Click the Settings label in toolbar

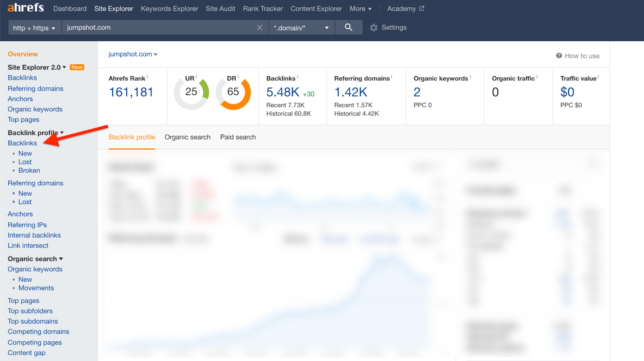(x=394, y=27)
